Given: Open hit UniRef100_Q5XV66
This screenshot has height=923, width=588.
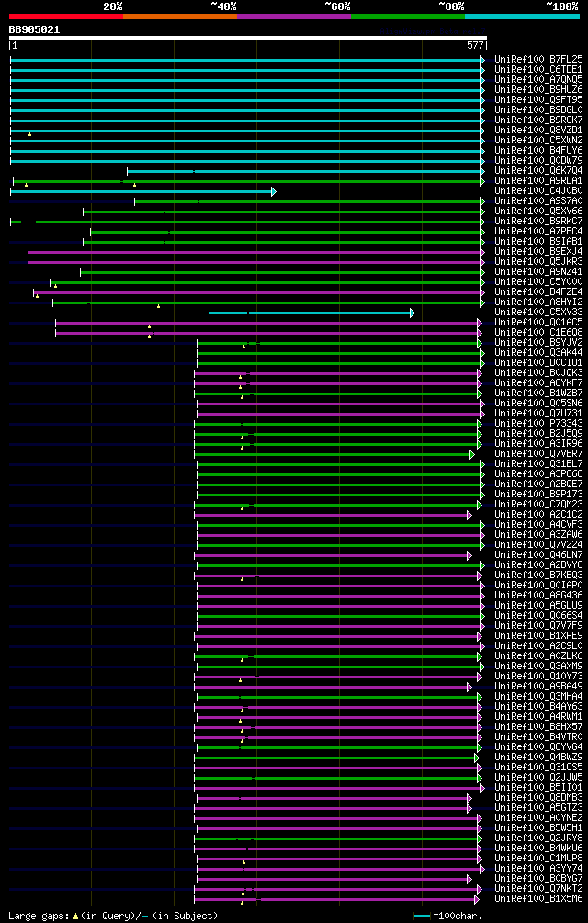Looking at the screenshot, I should pyautogui.click(x=538, y=211).
